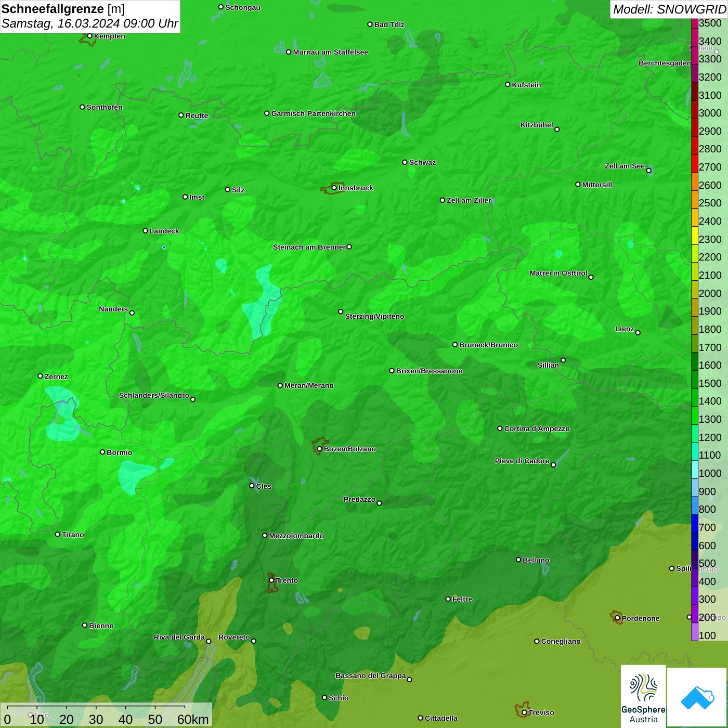Click the Modell: SNOWGRID label
The height and width of the screenshot is (728, 728).
(x=669, y=9)
